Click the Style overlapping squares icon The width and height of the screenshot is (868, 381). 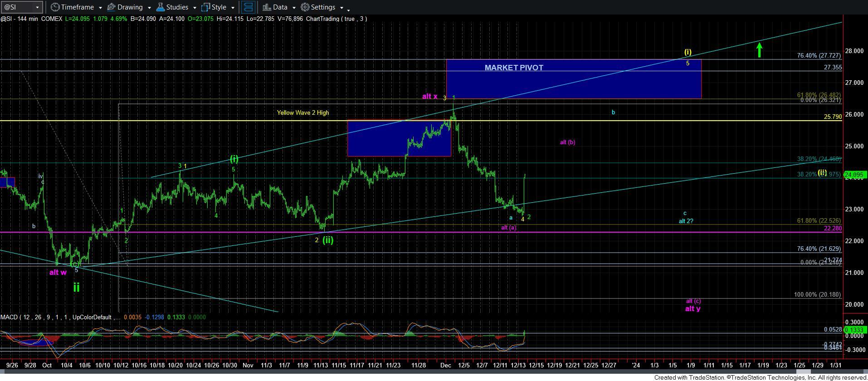[206, 7]
